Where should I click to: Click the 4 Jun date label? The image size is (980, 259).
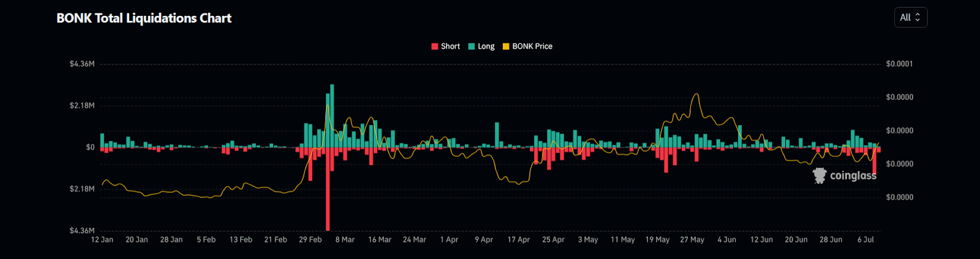coord(727,240)
